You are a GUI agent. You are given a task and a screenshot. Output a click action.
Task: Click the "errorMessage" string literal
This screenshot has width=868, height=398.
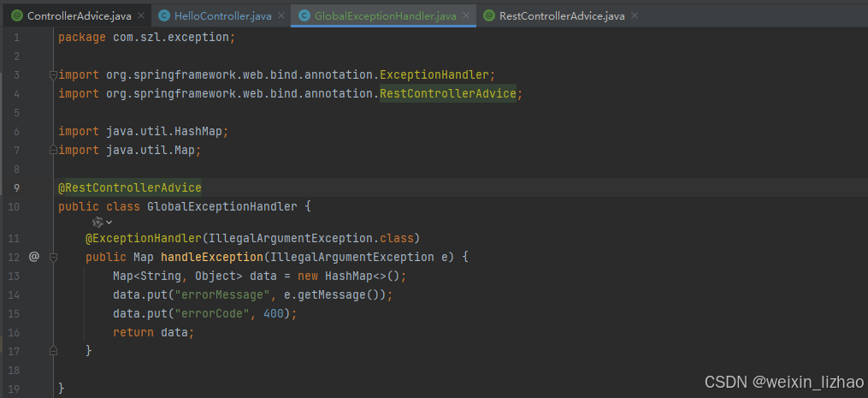tap(222, 295)
